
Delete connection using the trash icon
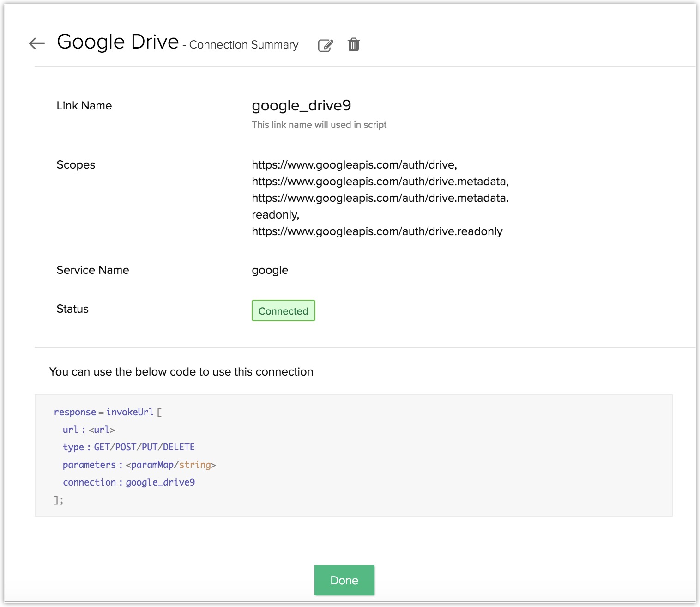click(x=353, y=45)
